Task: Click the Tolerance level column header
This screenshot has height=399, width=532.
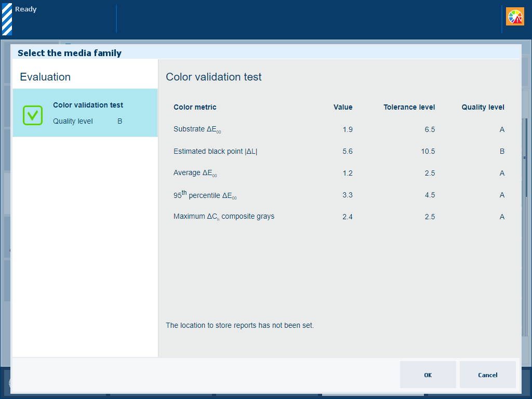Action: click(x=409, y=108)
